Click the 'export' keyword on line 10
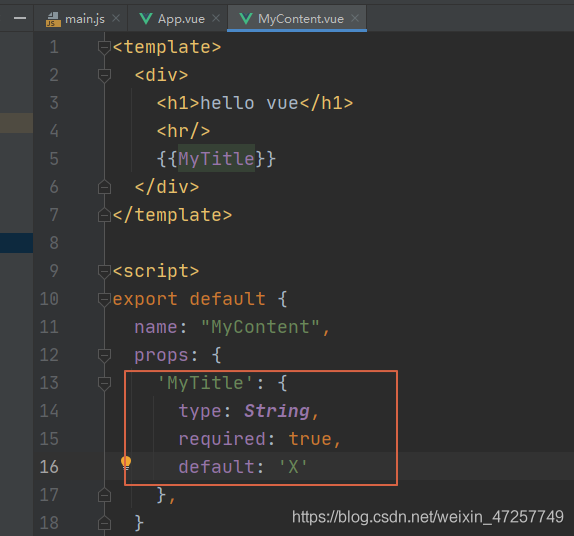 pyautogui.click(x=145, y=299)
